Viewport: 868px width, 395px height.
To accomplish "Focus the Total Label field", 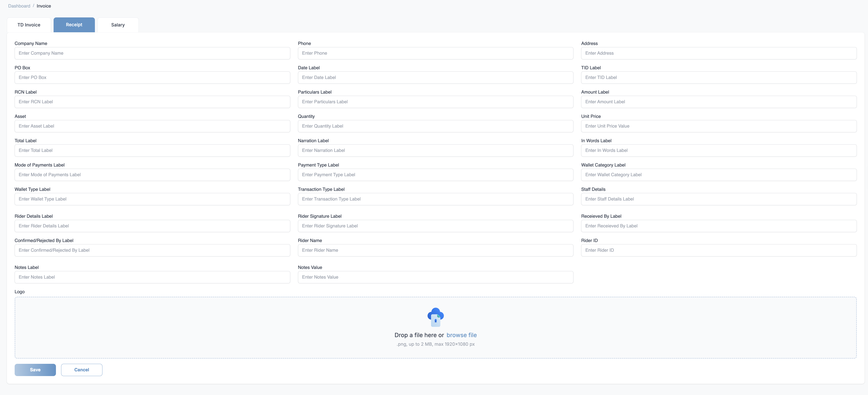I will 152,150.
